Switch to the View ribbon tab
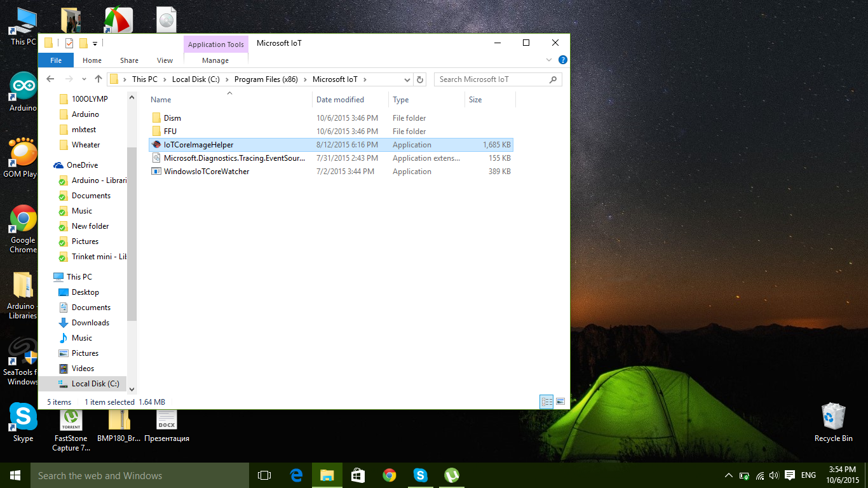Screen dimensions: 868x488 [x=165, y=60]
